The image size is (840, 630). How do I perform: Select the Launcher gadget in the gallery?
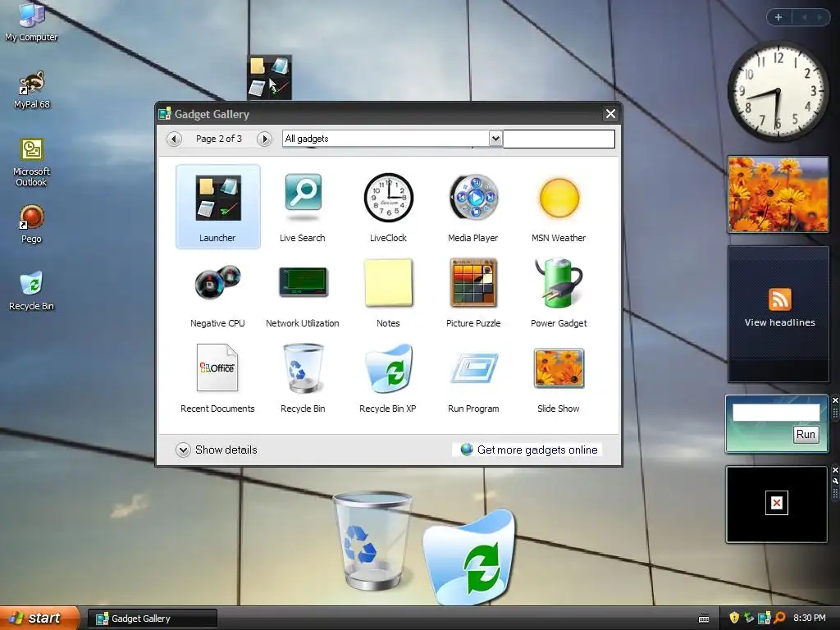218,207
